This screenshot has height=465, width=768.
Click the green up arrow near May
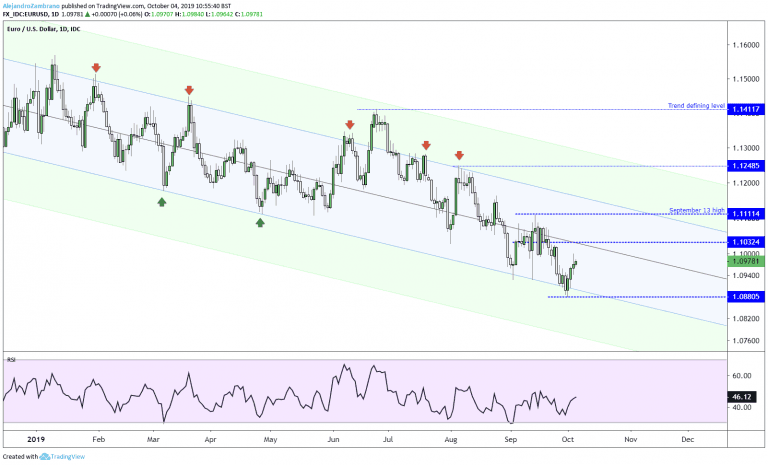[x=260, y=222]
